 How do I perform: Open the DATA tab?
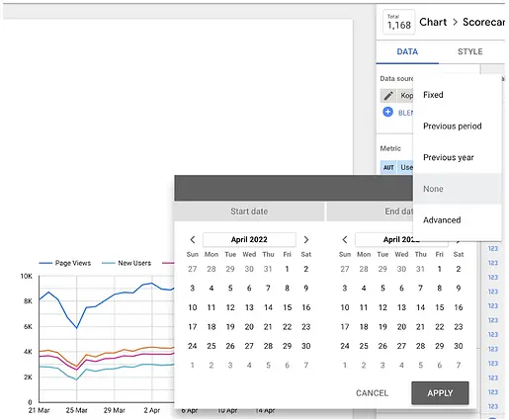[x=407, y=51]
